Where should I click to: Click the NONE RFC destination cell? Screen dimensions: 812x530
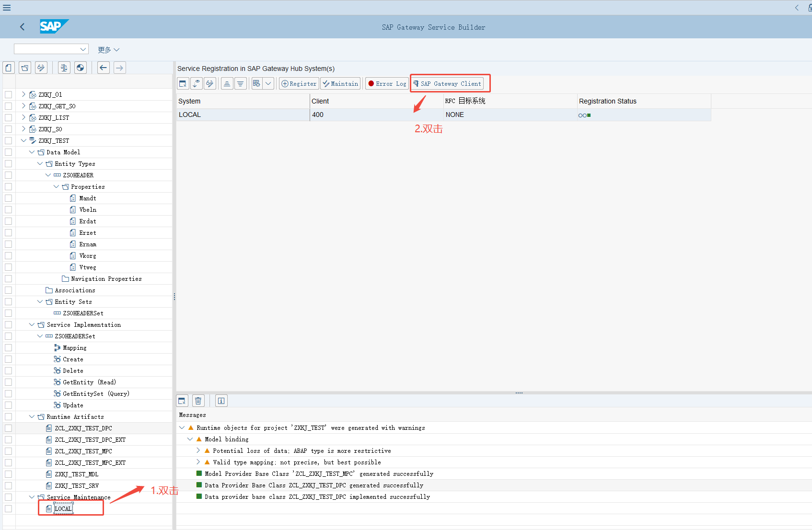(x=510, y=115)
